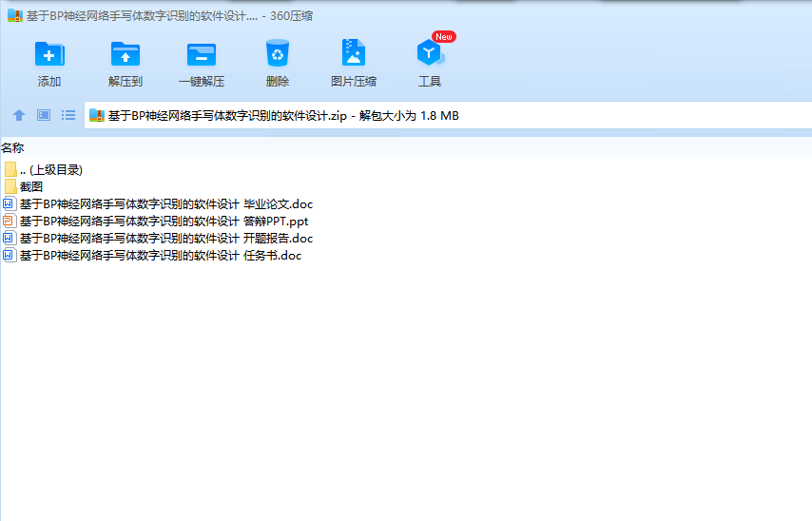
Task: Select the 毕业论文.doc file
Action: [158, 204]
